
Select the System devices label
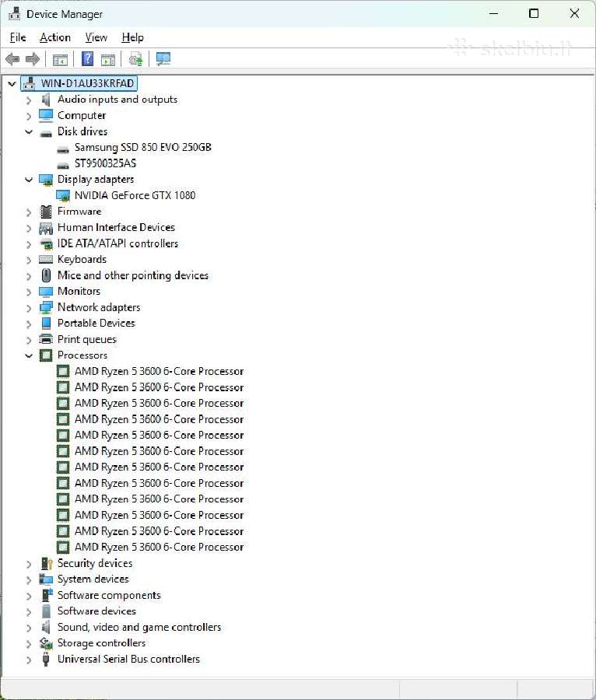click(93, 579)
